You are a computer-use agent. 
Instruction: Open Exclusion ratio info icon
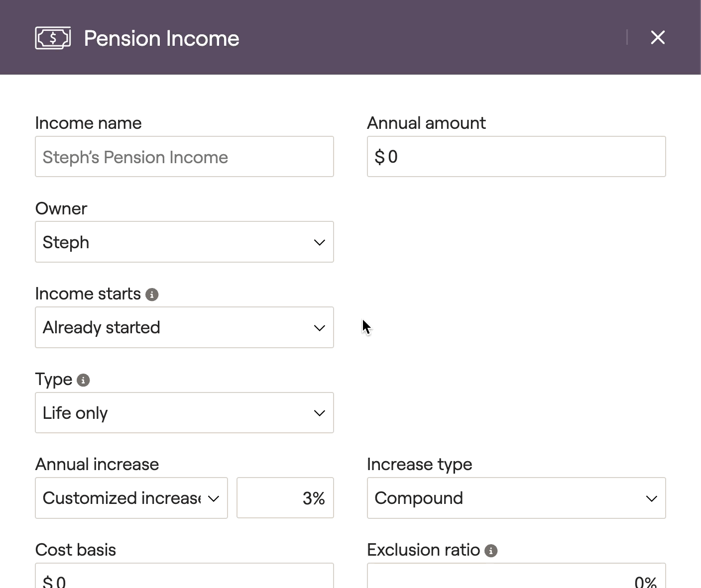491,551
